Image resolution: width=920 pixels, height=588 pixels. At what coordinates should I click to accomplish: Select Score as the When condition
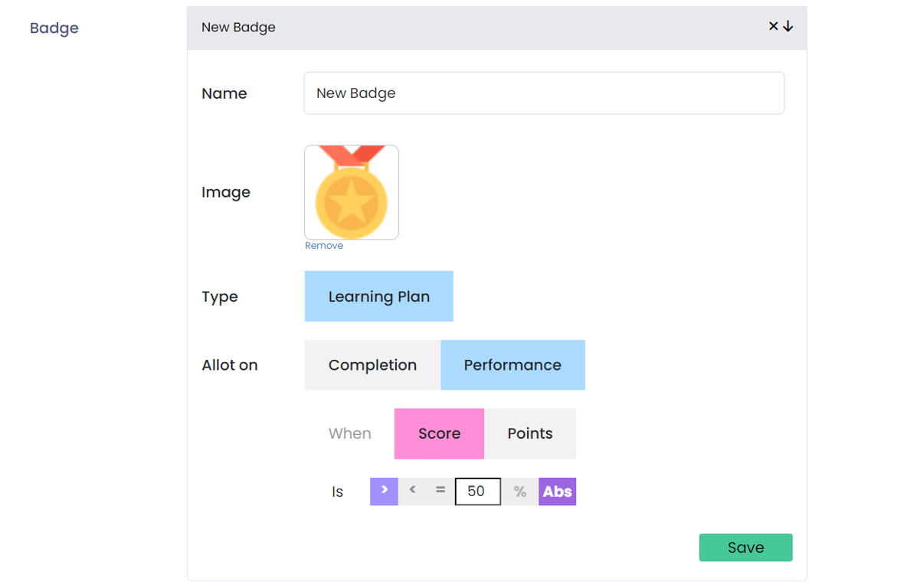point(439,433)
